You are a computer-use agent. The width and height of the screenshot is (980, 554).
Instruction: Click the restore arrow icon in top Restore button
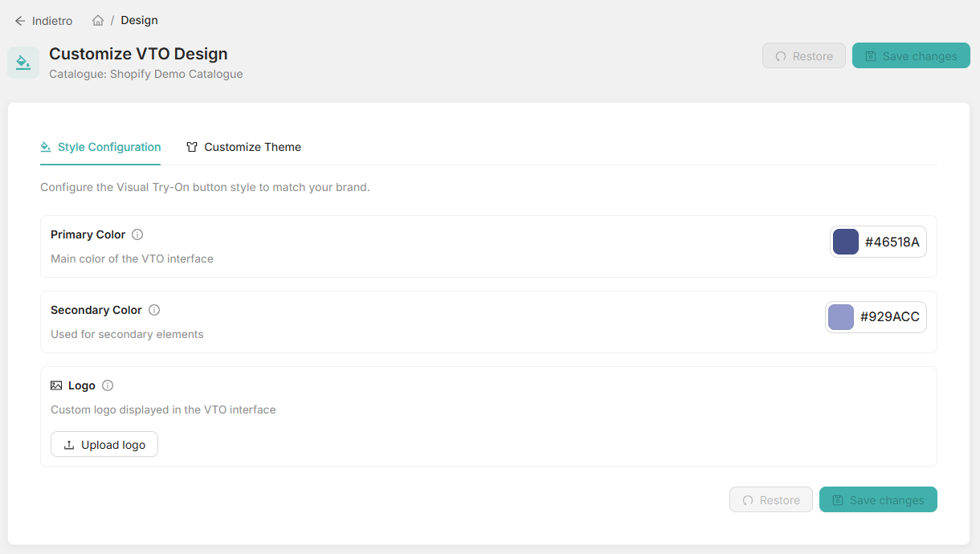(x=780, y=55)
